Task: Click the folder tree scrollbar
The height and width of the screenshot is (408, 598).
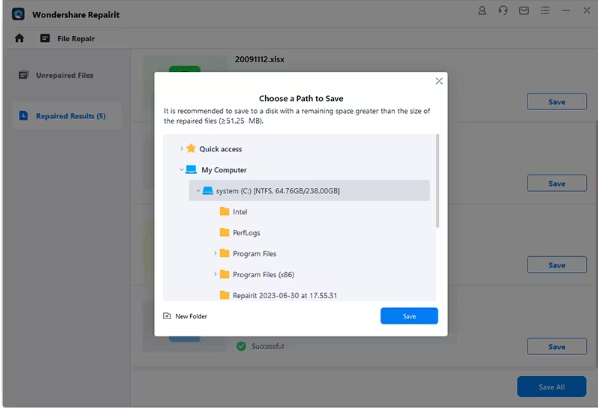Action: pos(437,181)
